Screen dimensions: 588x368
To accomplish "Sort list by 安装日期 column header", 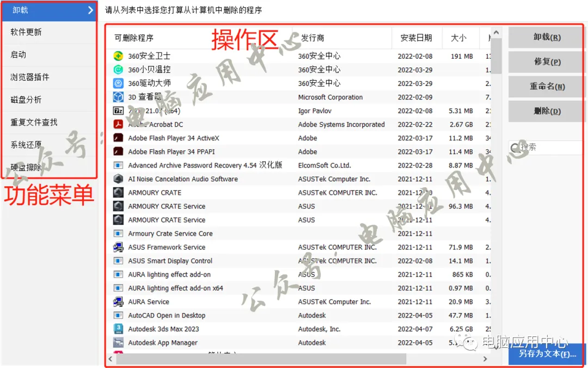I will click(x=416, y=38).
